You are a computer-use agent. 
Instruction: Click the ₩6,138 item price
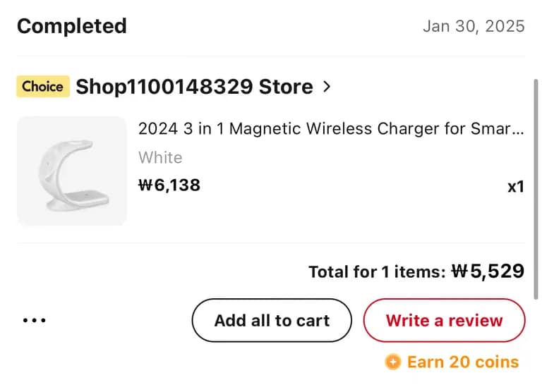169,185
